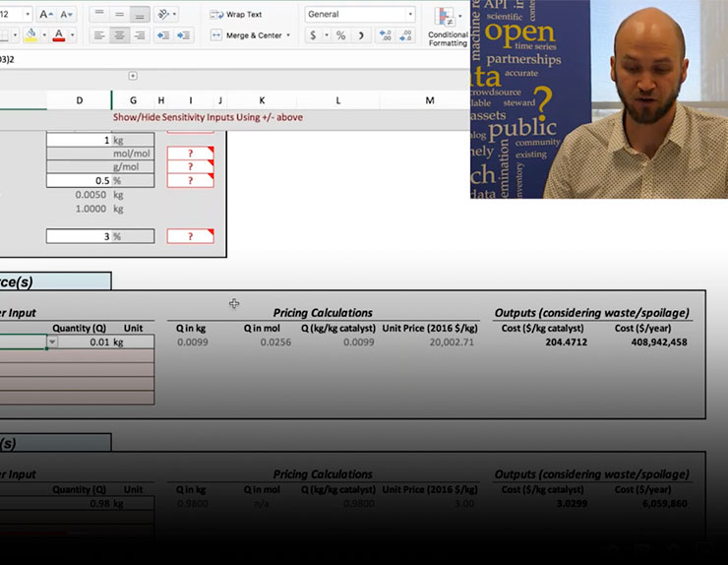The image size is (728, 565).
Task: Increase the cell indent
Action: coord(183,35)
